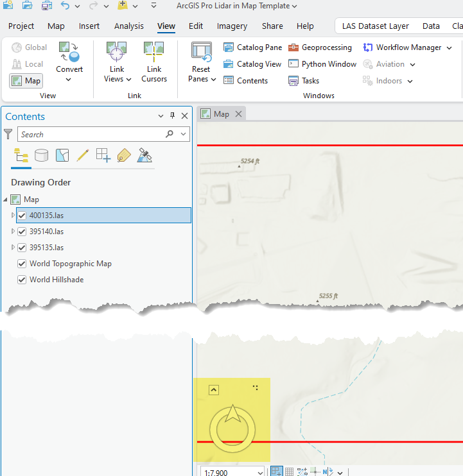Open the Data contextual tab

point(431,26)
